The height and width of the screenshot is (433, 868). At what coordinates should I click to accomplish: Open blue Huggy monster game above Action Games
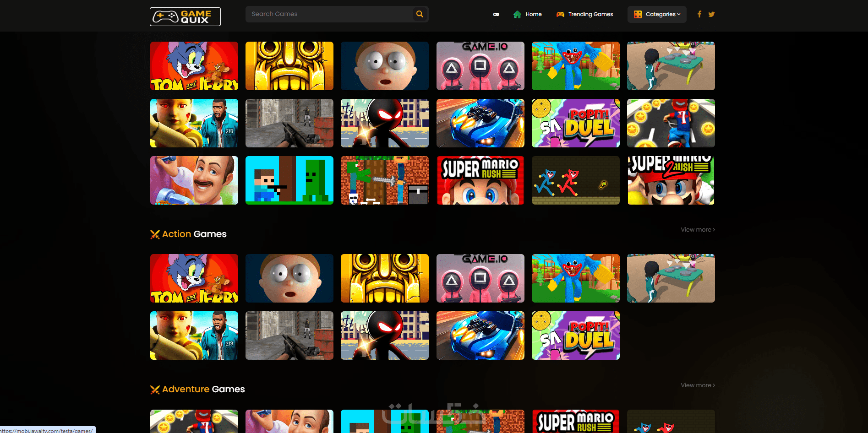576,66
